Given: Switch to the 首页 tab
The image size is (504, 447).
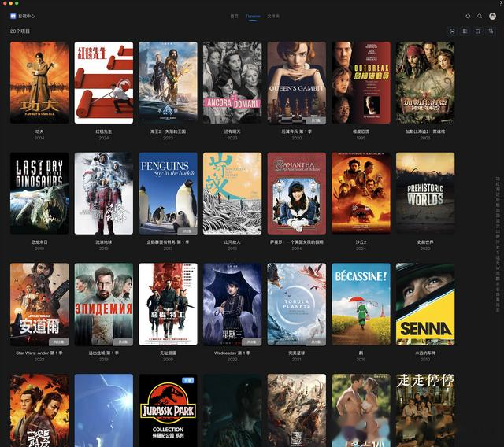Looking at the screenshot, I should 235,16.
